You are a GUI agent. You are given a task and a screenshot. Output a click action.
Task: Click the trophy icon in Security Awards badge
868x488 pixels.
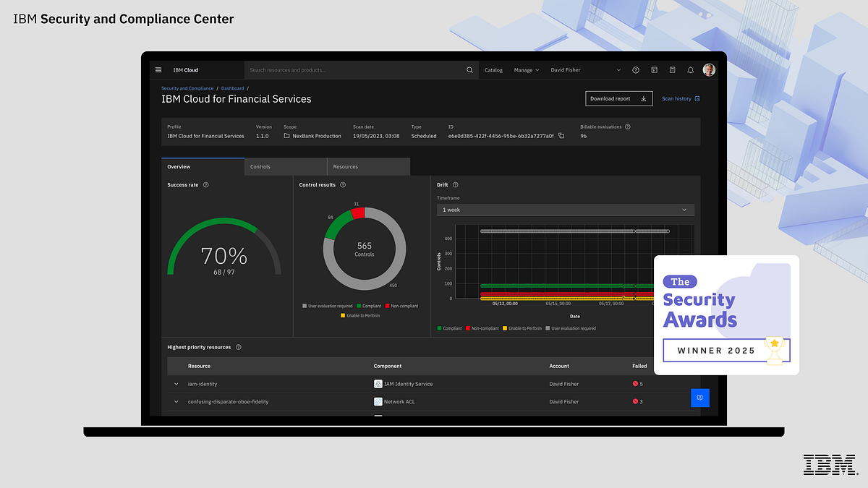pos(775,350)
